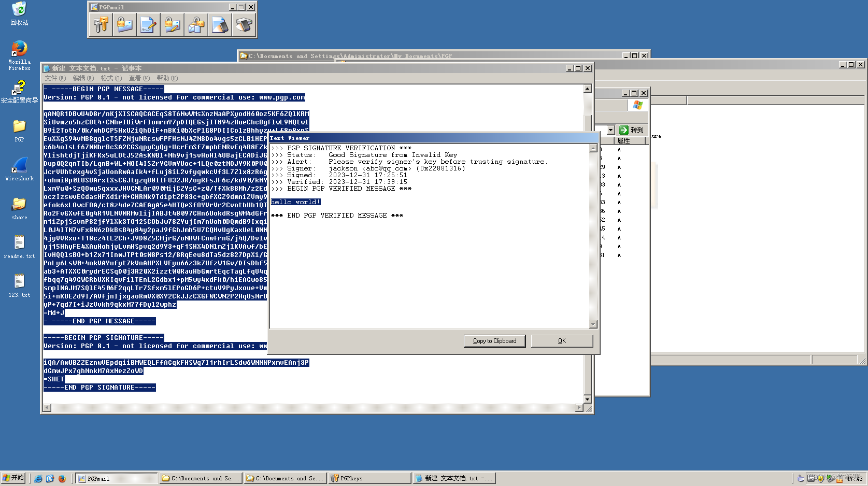Open the 文件 menu in Notepad

click(55, 78)
